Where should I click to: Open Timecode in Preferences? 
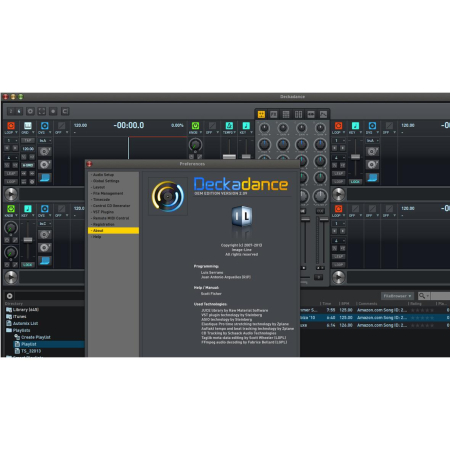tap(113, 200)
